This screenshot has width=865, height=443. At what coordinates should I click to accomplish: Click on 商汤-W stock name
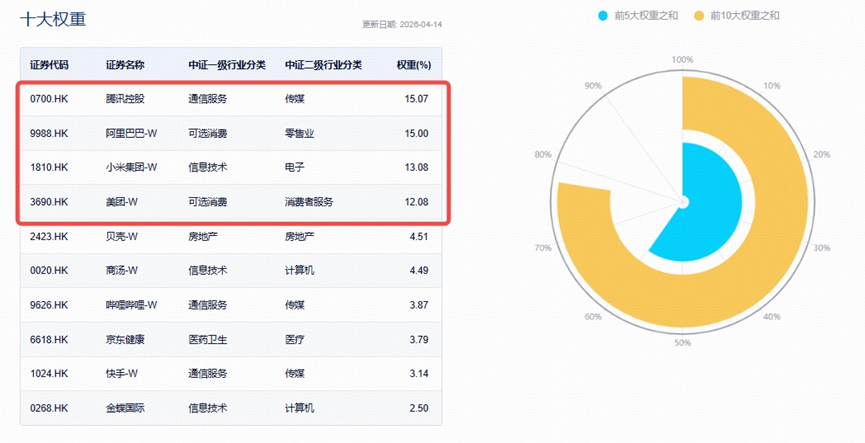pyautogui.click(x=123, y=270)
